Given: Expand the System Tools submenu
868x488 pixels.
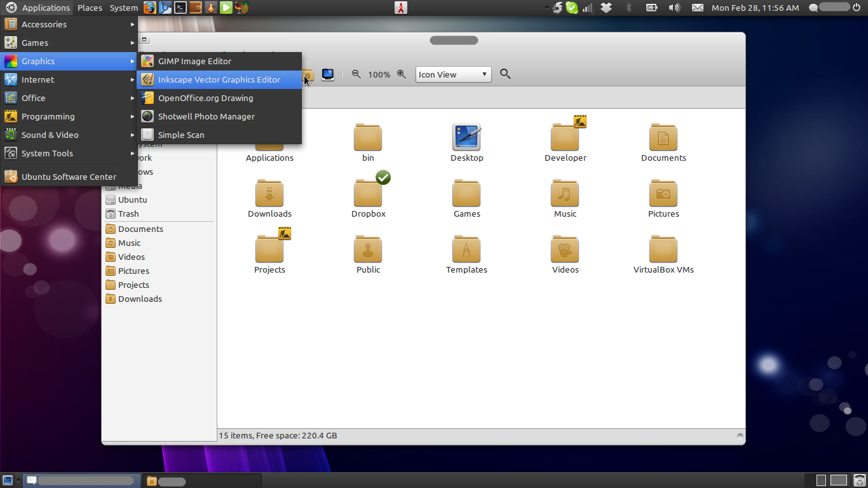Looking at the screenshot, I should (x=69, y=153).
